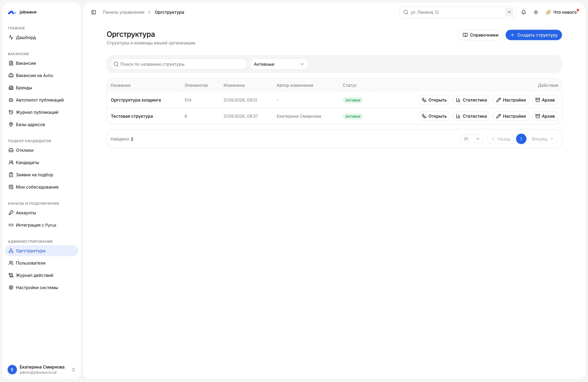The image size is (588, 382).
Task: Click the book icon on Справочники button
Action: tap(465, 35)
